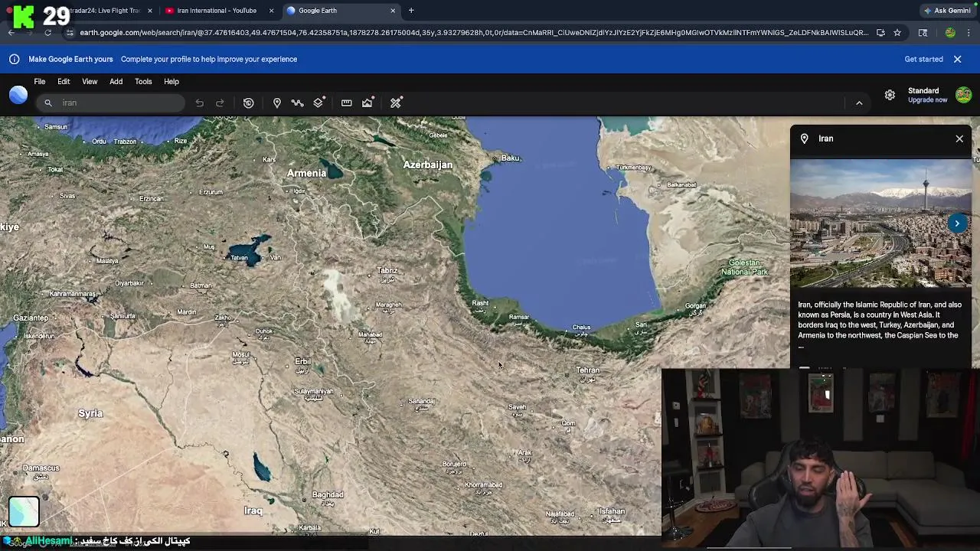980x551 pixels.
Task: Click the Google Earth globe logo icon
Action: [x=18, y=94]
